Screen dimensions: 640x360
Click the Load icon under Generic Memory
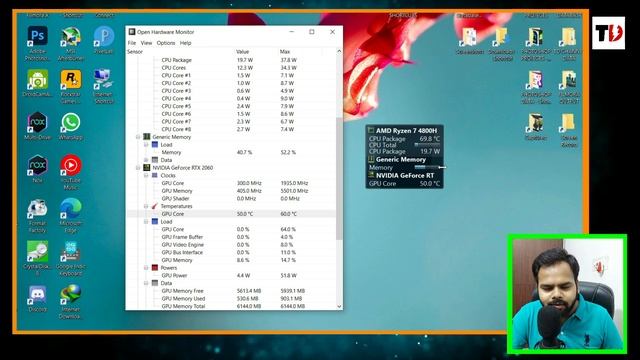[155, 144]
